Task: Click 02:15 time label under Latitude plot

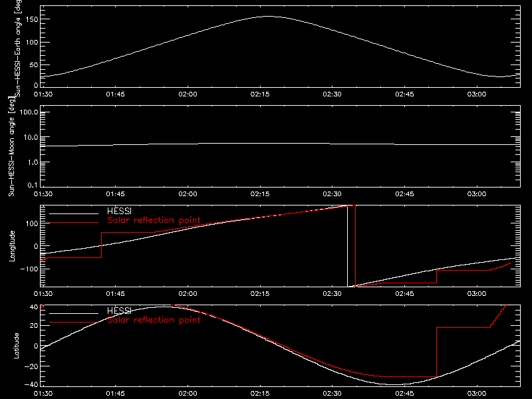Action: pyautogui.click(x=260, y=394)
